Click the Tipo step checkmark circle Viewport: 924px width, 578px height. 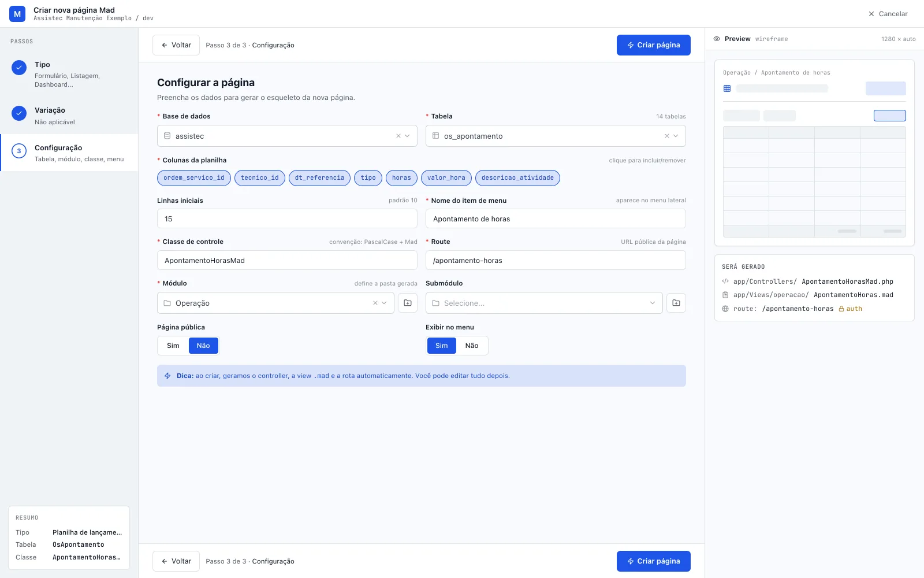click(x=19, y=68)
